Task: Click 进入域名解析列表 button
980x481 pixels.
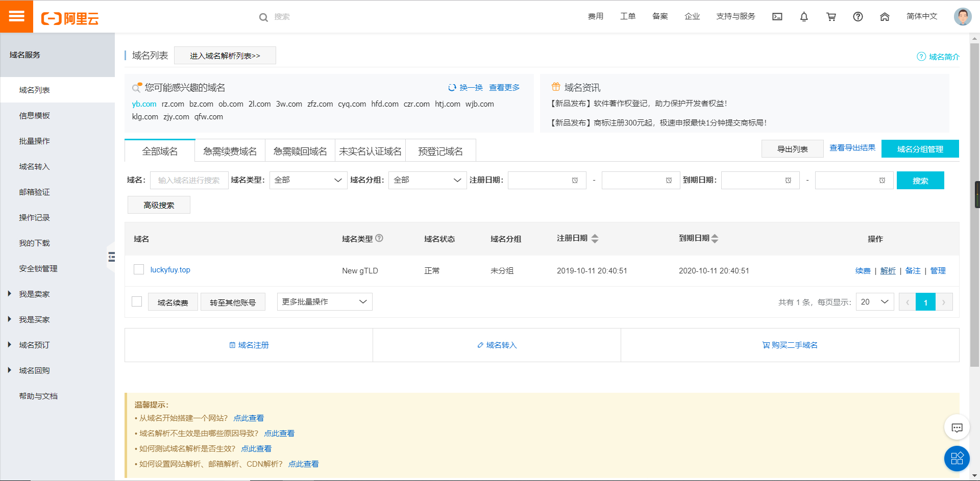Action: [x=225, y=56]
